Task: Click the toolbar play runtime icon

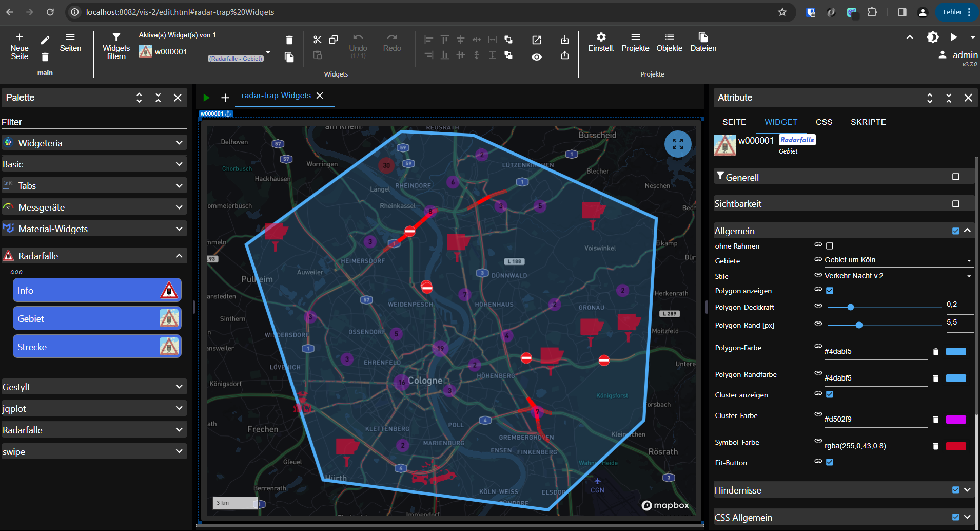Action: pyautogui.click(x=954, y=37)
